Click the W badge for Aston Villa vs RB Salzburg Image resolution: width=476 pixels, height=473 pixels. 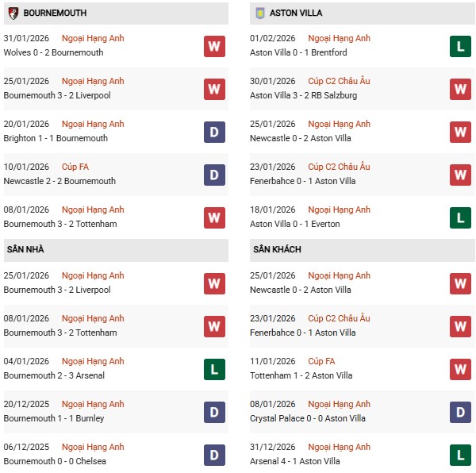tap(460, 89)
